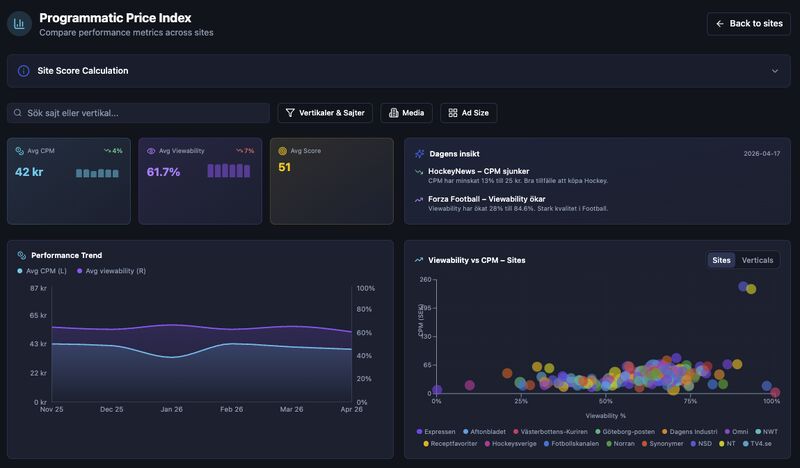Click the Jan 26 label on trend chart

(171, 409)
